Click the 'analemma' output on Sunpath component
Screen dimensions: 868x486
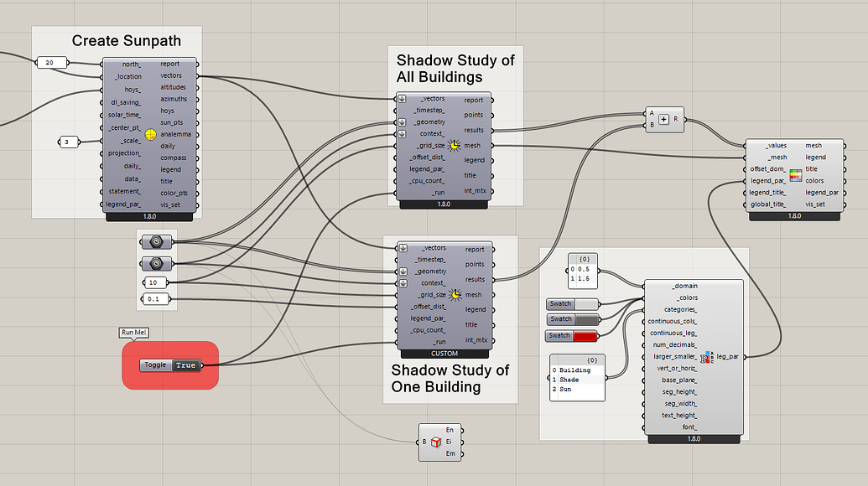[x=176, y=134]
